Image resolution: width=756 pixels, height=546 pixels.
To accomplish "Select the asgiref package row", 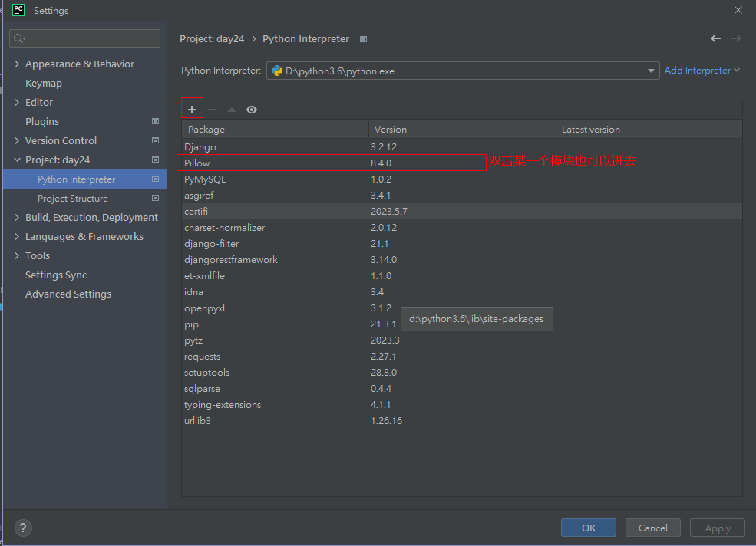I will (462, 196).
